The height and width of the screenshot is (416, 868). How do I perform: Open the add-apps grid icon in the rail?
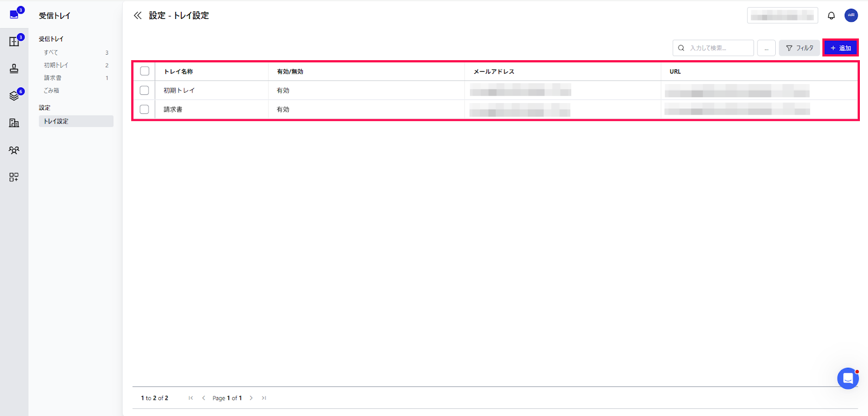point(14,177)
